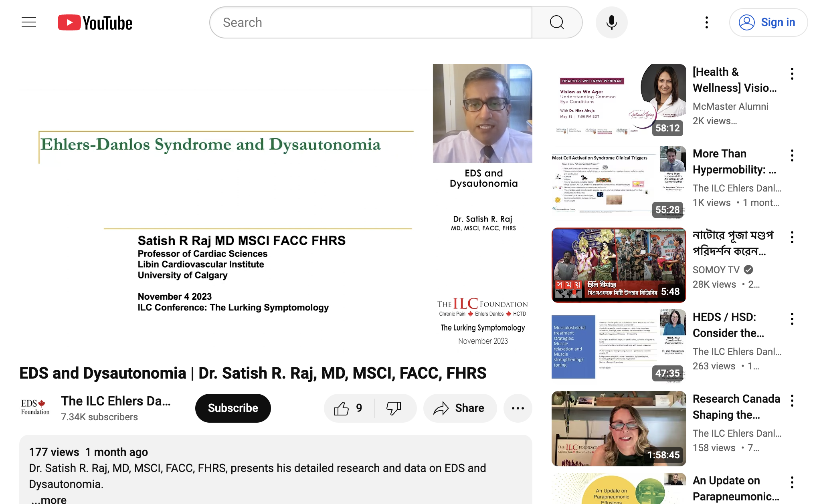Image resolution: width=821 pixels, height=504 pixels.
Task: Click the Search input field
Action: click(x=371, y=22)
